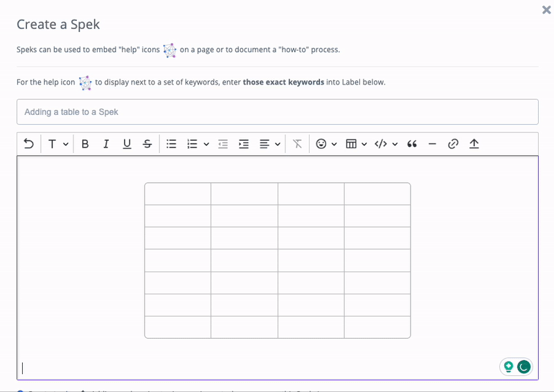Toggle underline formatting
554x392 pixels.
coord(127,144)
